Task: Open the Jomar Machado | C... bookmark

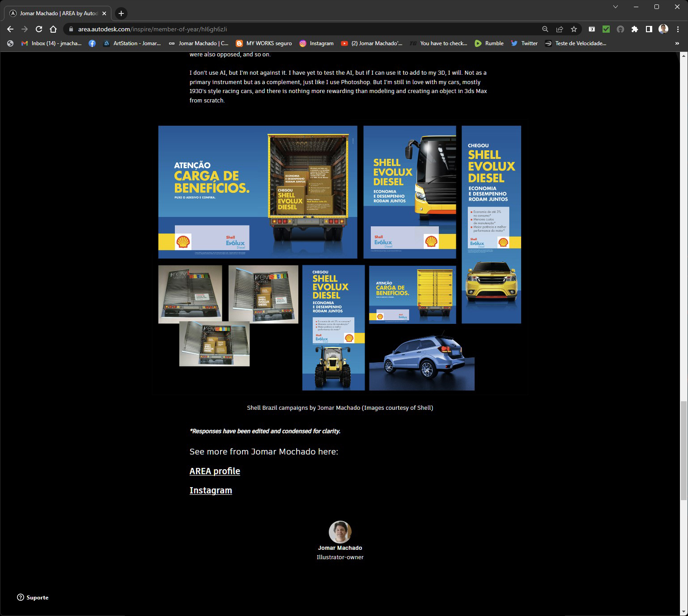Action: tap(198, 43)
